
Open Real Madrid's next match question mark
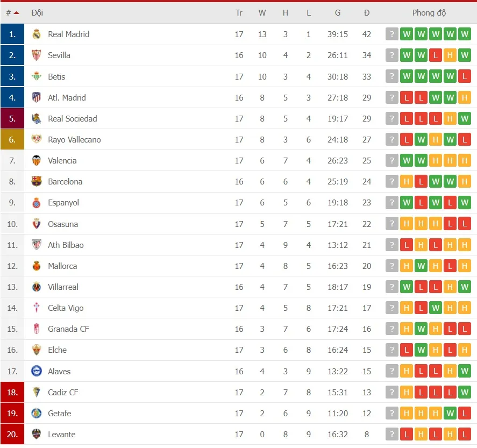[392, 33]
